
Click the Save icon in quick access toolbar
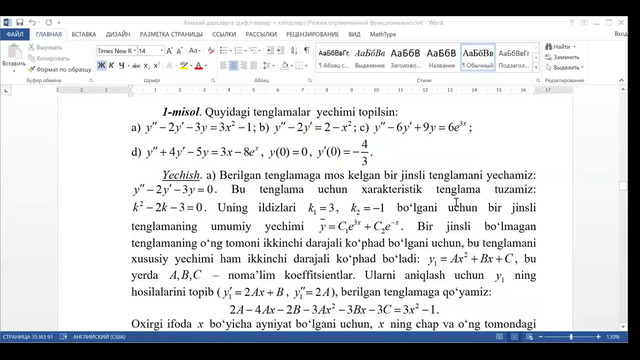(19, 22)
